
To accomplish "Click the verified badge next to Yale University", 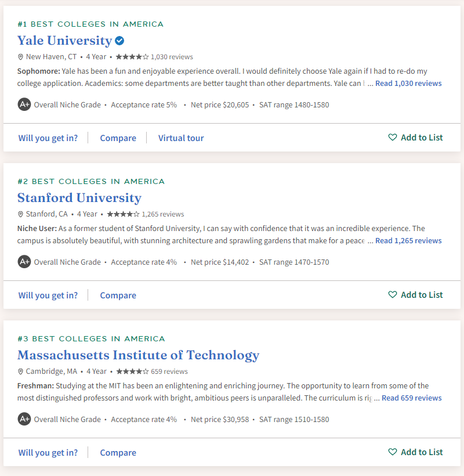I will click(x=119, y=41).
